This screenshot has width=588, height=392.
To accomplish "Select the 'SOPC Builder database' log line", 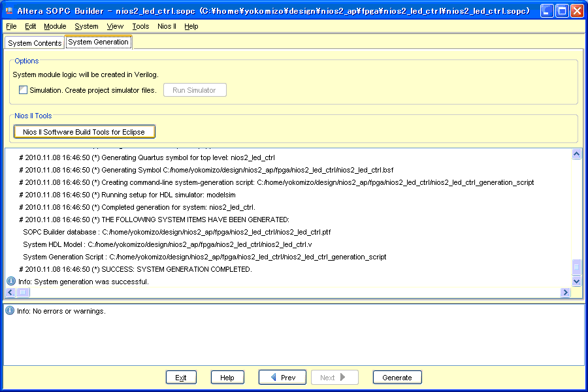I will pyautogui.click(x=176, y=232).
